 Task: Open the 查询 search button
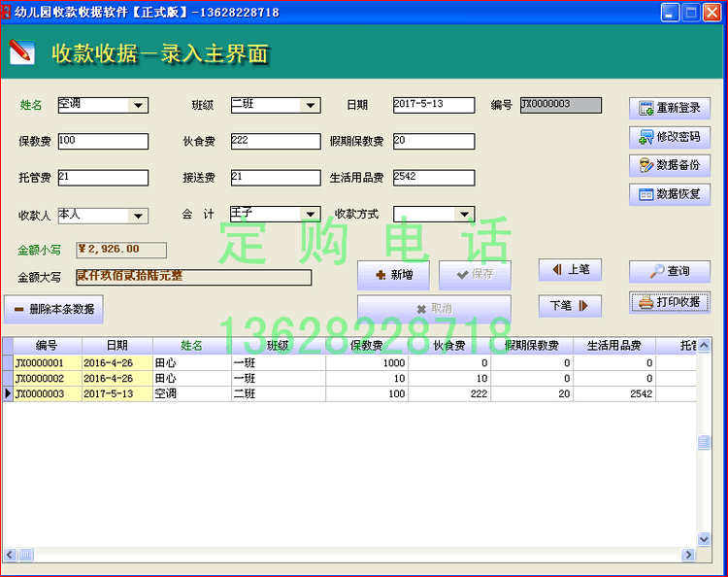coord(670,271)
